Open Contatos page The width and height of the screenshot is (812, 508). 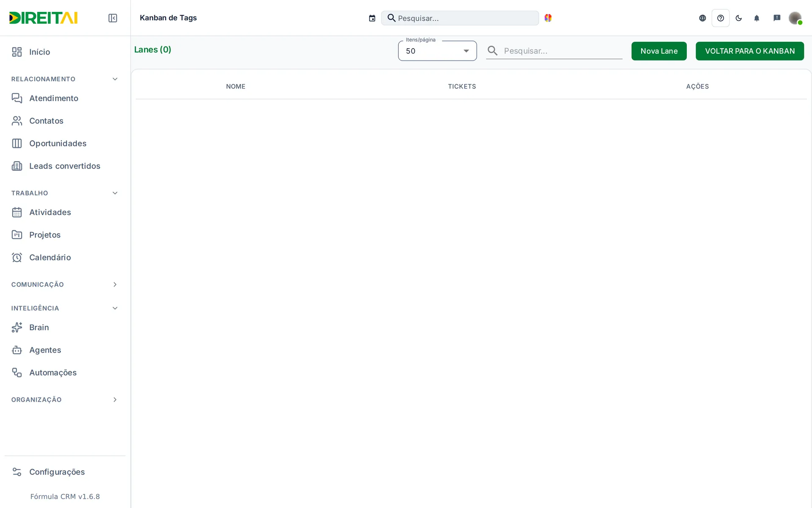[x=65, y=121]
